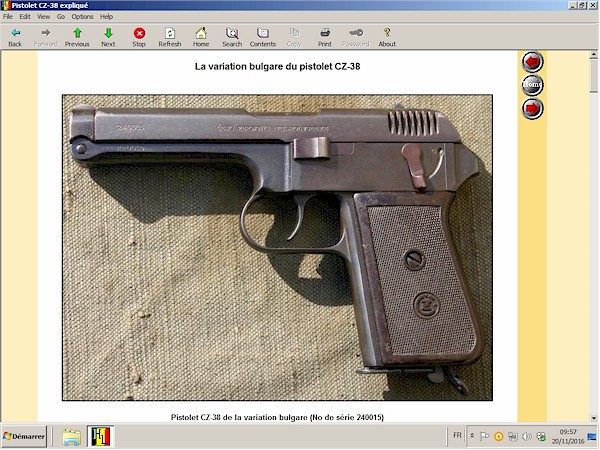Click the round Home button in the sidebar
Image resolution: width=600 pixels, height=450 pixels.
(532, 85)
